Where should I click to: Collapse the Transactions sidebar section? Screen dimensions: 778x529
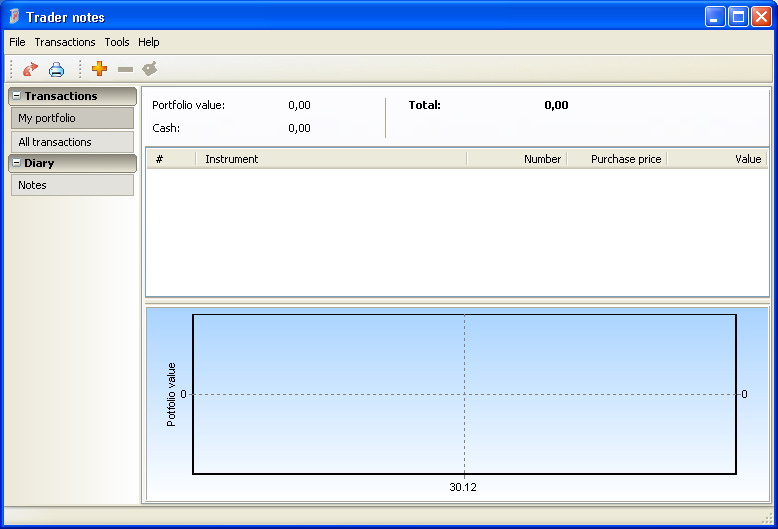16,96
